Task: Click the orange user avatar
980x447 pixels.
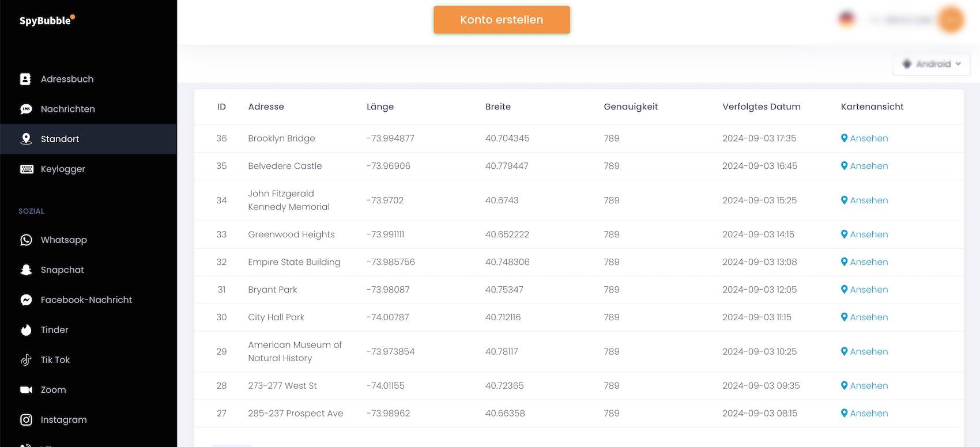Action: [x=951, y=20]
